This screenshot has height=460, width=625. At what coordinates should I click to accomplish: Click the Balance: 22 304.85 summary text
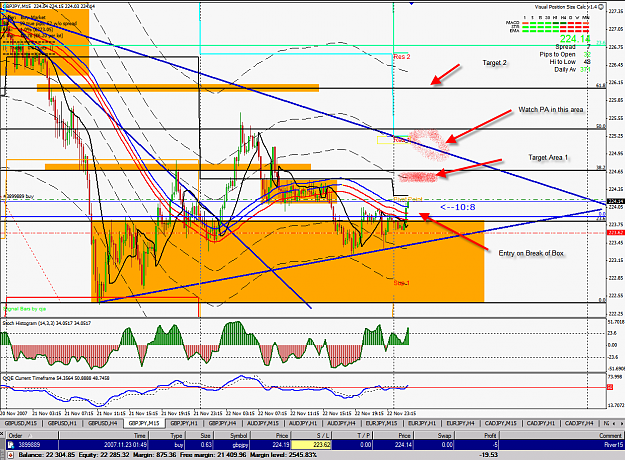click(x=47, y=455)
